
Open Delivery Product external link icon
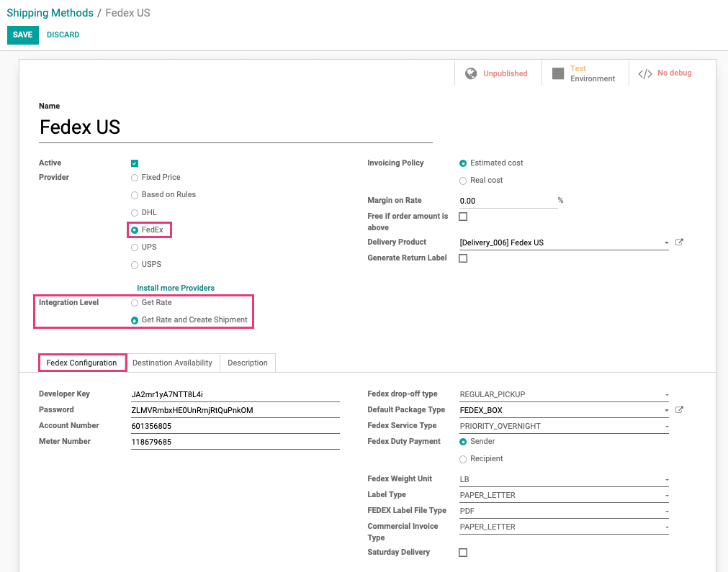click(x=679, y=242)
